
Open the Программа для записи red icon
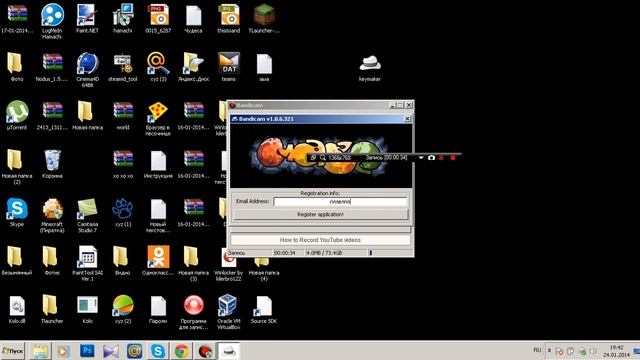[193, 311]
